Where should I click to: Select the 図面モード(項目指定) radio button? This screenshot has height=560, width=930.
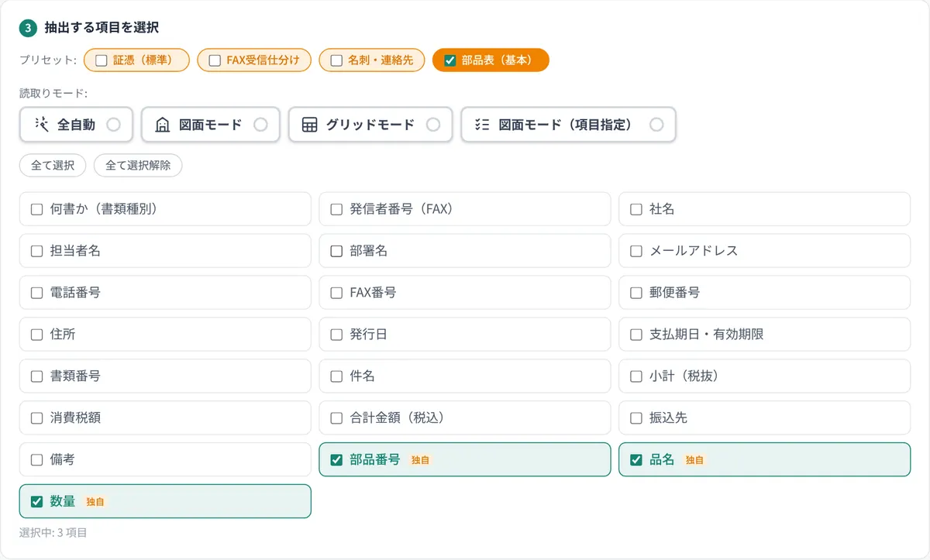pos(657,124)
